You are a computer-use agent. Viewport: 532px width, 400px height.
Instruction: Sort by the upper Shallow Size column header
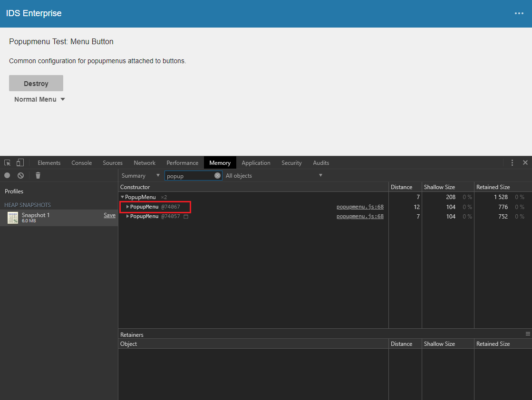click(x=448, y=187)
